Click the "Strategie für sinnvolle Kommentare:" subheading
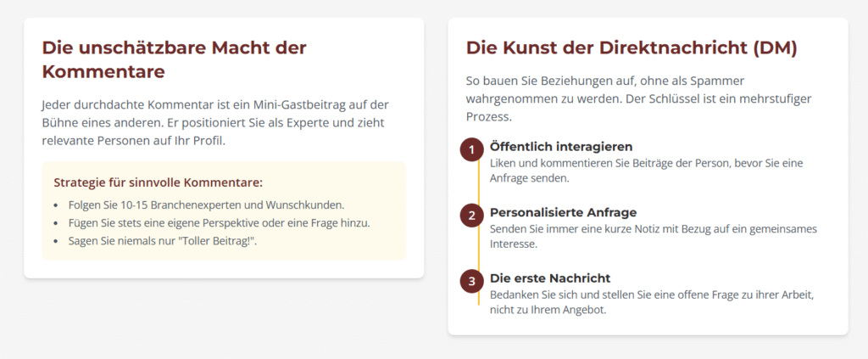Screen dimensions: 868x359 pos(158,182)
